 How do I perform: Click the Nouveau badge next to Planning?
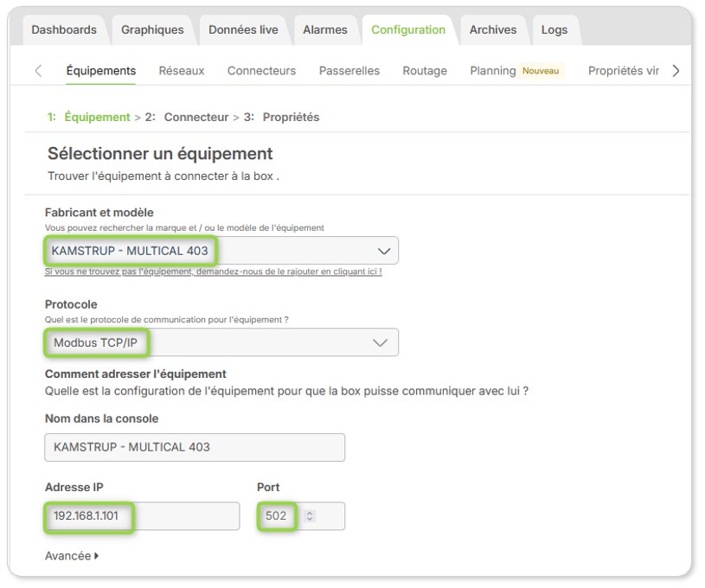tap(541, 71)
